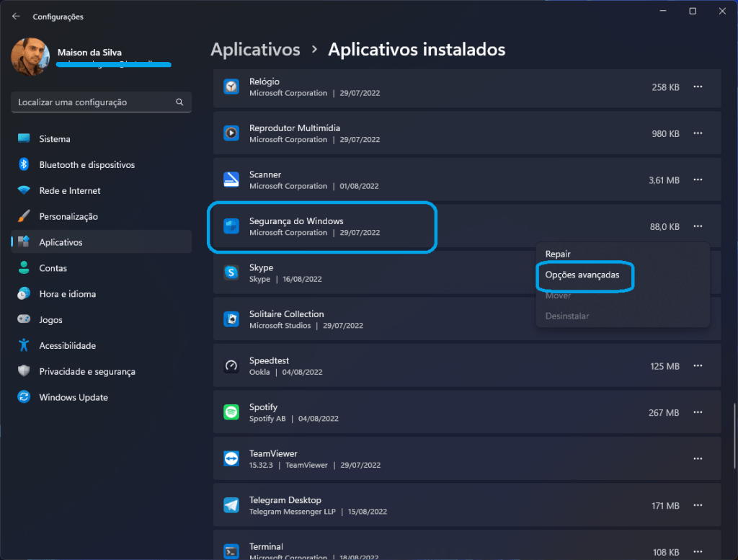
Task: Click the Reprodutor Multimídia app icon
Action: pyautogui.click(x=231, y=133)
